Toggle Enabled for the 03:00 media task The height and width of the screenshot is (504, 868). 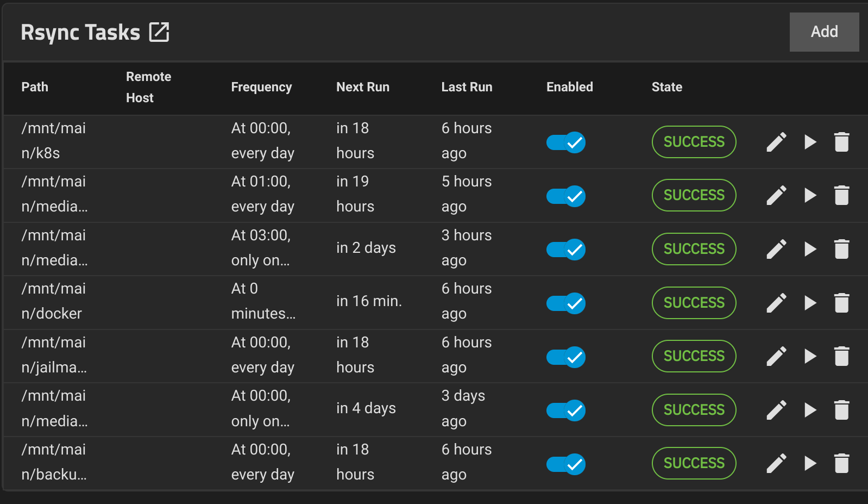566,250
